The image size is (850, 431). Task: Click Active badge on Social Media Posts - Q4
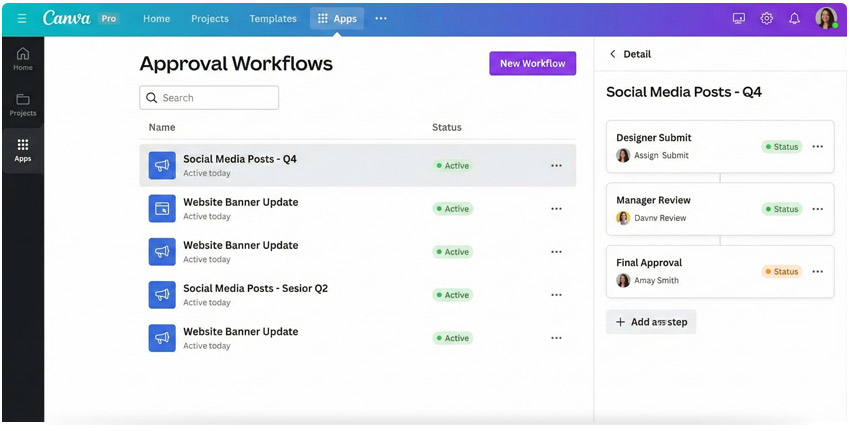(453, 166)
